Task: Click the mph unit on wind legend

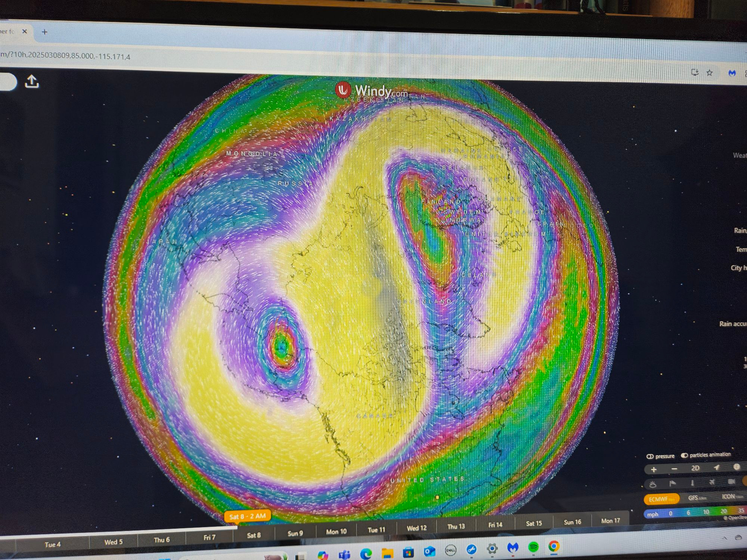Action: (653, 514)
